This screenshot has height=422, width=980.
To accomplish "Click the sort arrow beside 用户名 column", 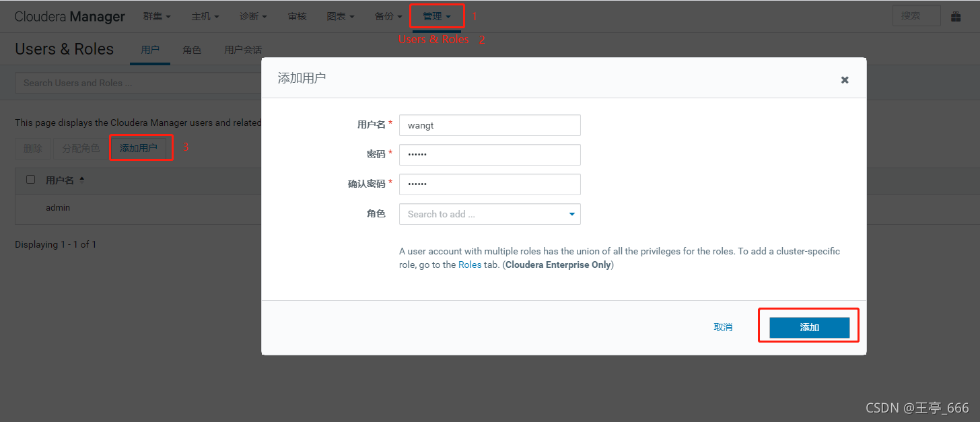I will (x=82, y=180).
